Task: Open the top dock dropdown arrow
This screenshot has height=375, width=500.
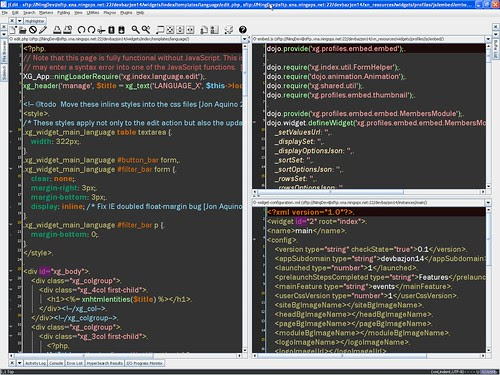Action: click(x=20, y=21)
